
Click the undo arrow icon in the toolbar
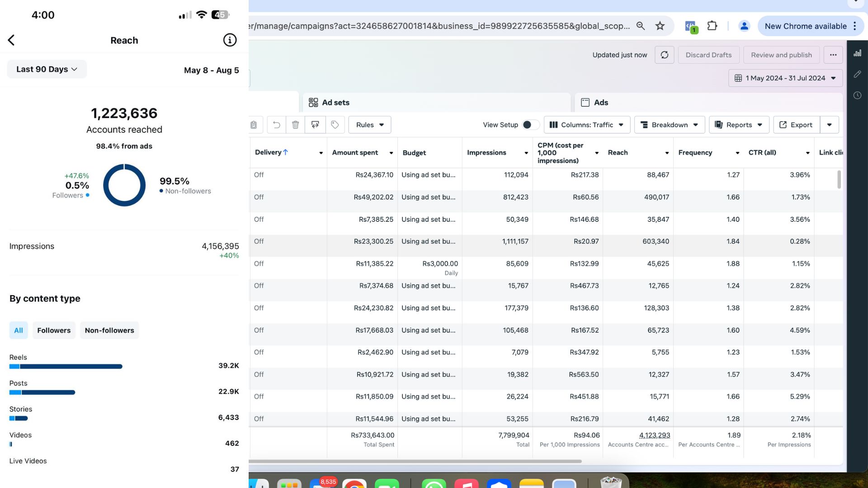pyautogui.click(x=276, y=125)
